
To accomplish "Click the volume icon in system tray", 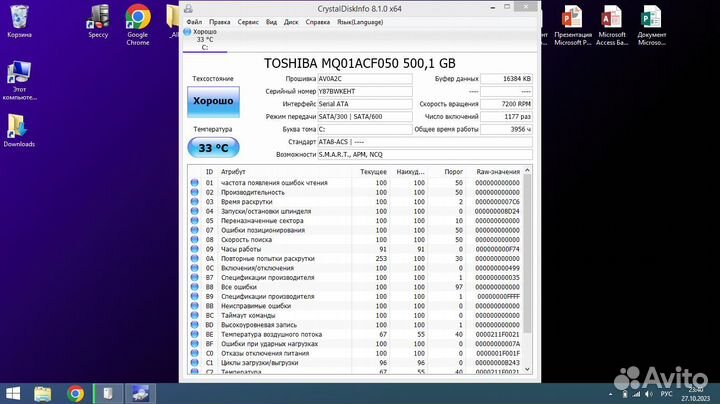I will 648,394.
